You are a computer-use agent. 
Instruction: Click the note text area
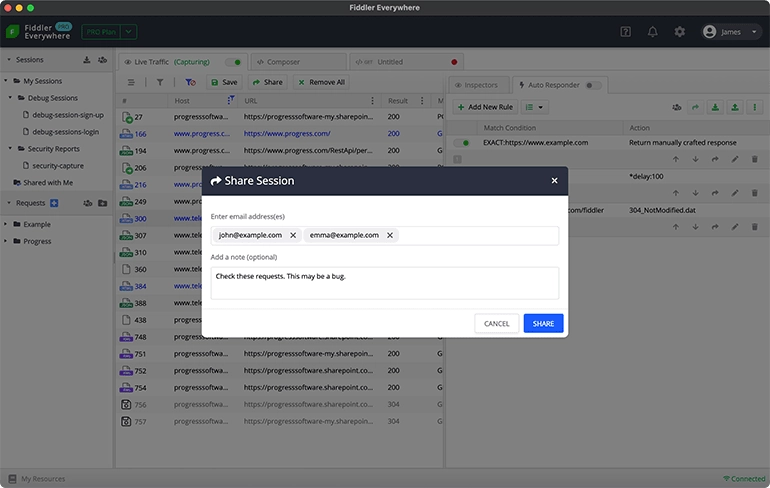pyautogui.click(x=385, y=283)
